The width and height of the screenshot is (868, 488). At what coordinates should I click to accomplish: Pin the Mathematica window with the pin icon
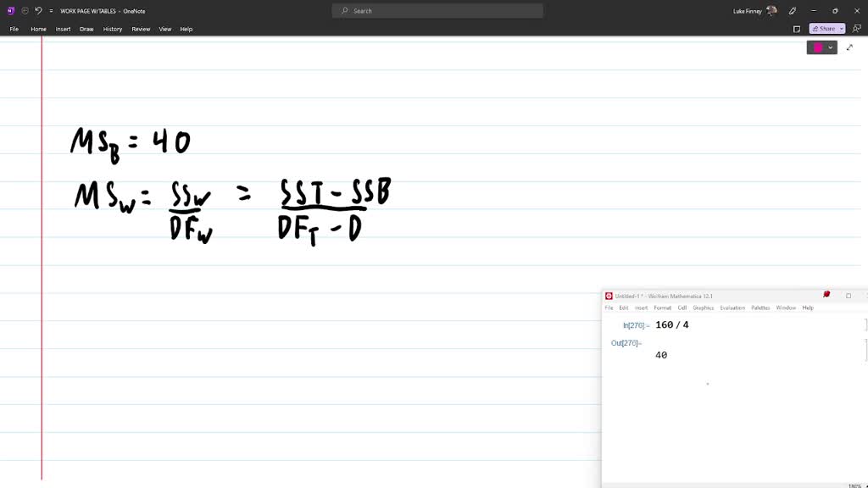coord(826,294)
